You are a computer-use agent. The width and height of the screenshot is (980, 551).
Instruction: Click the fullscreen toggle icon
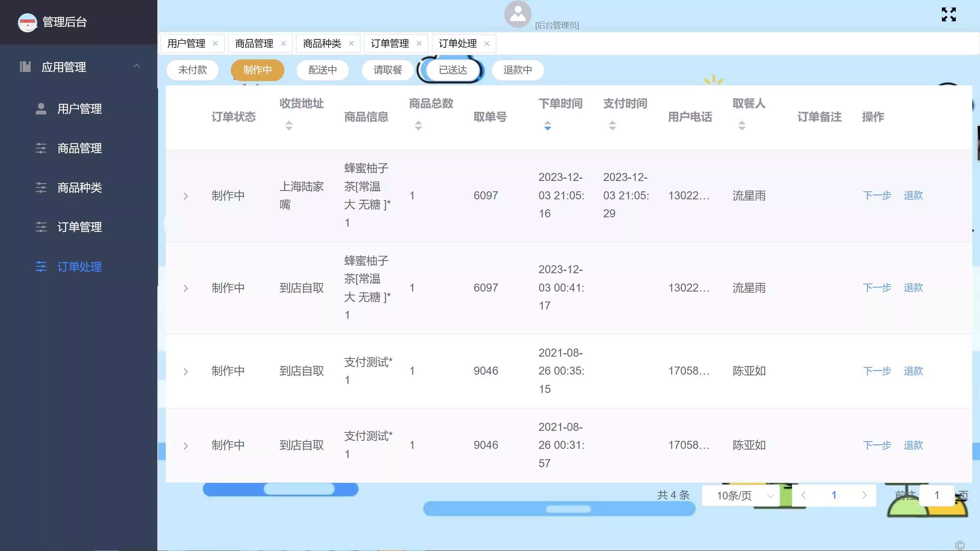pyautogui.click(x=949, y=15)
